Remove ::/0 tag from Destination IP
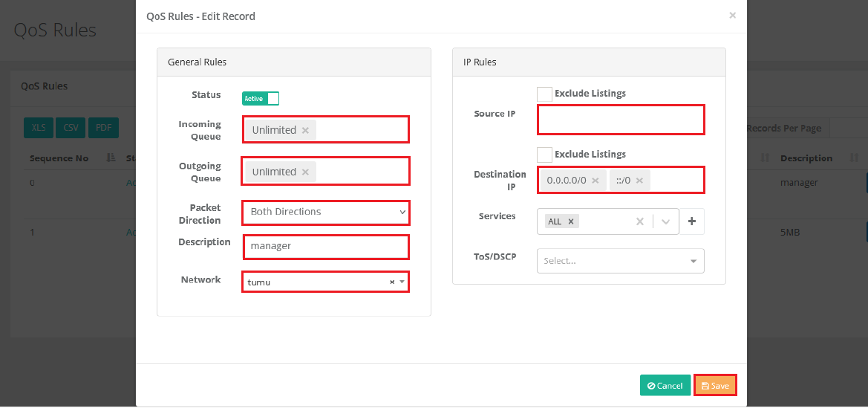The height and width of the screenshot is (408, 868). click(639, 181)
